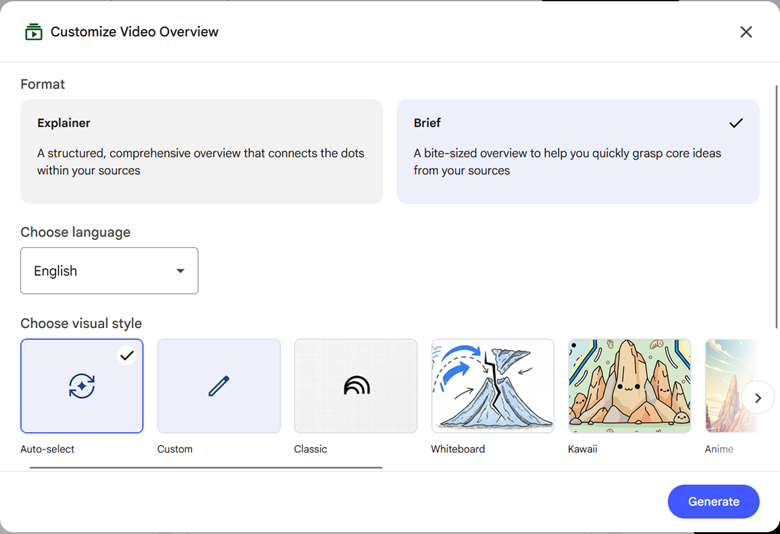Click the 'Choose visual style' heading
This screenshot has width=780, height=534.
[81, 323]
